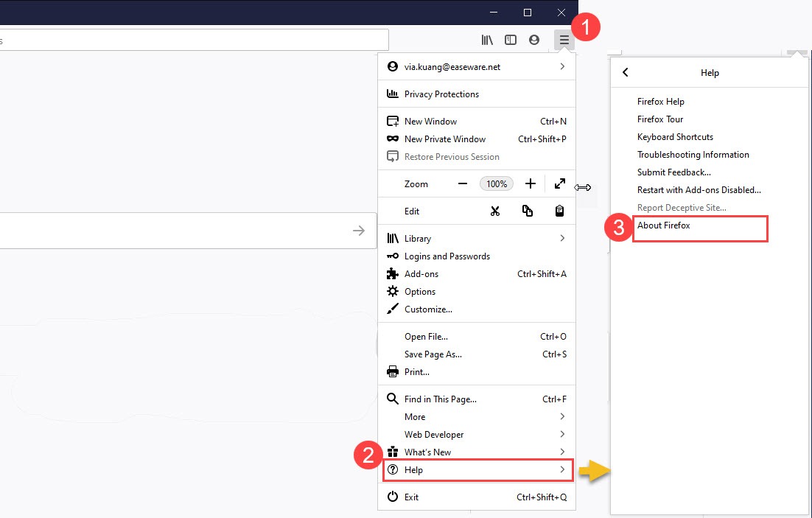Viewport: 812px width, 518px height.
Task: Click the Add-ons puzzle piece icon
Action: pyautogui.click(x=391, y=273)
